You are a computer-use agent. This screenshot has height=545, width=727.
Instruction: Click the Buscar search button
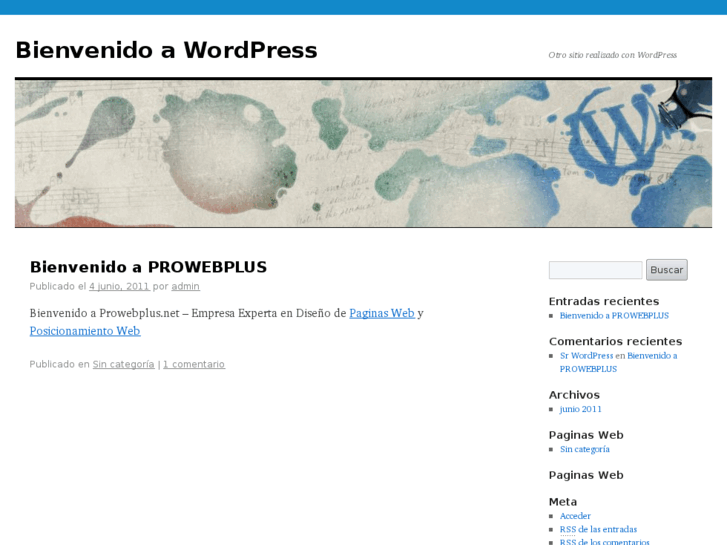click(667, 270)
